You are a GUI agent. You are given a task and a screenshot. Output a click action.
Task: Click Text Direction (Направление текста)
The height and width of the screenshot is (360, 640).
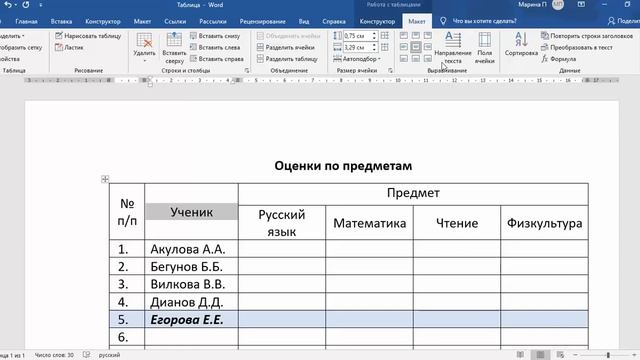tap(453, 48)
